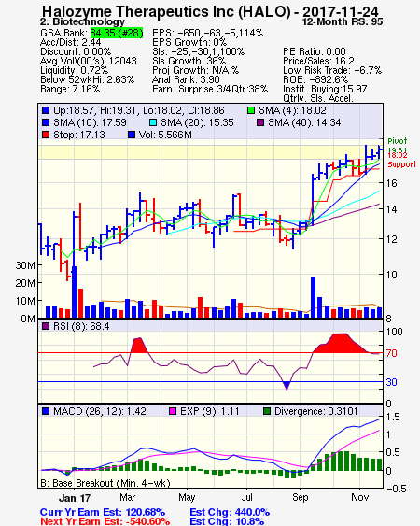The height and width of the screenshot is (526, 420).
Task: Click the 'PE Ratio: 0.00' text
Action: click(x=315, y=51)
